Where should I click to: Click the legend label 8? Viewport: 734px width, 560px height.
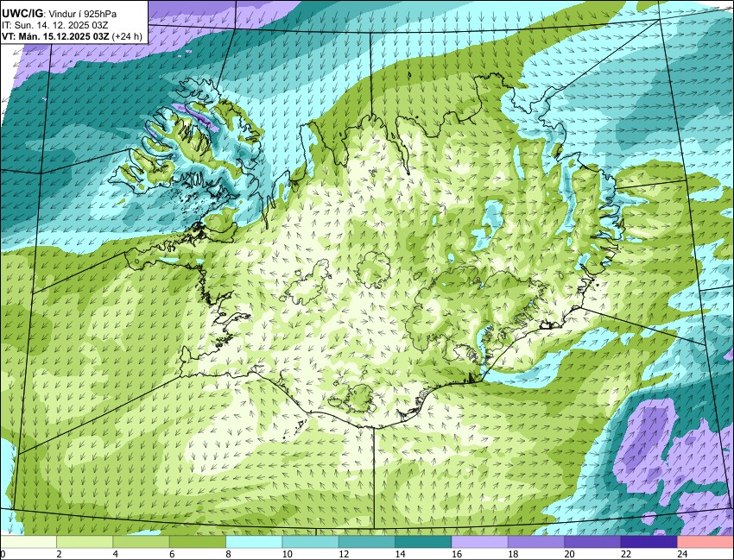tap(229, 554)
